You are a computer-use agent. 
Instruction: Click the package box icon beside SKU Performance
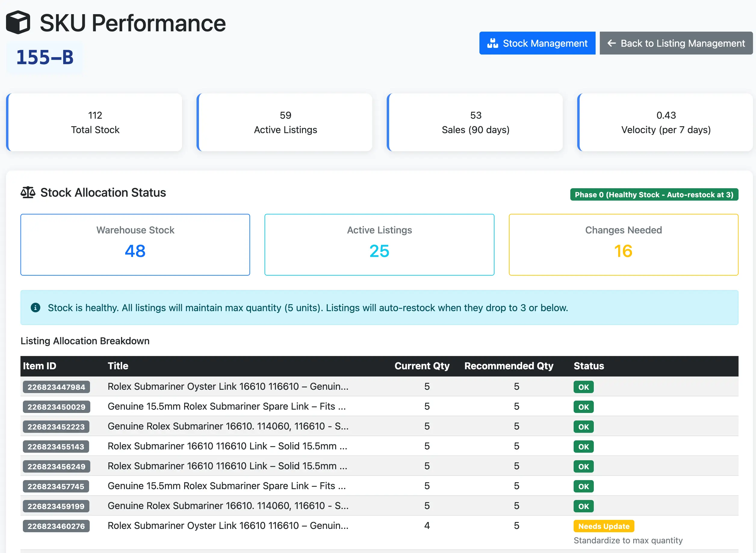[x=19, y=22]
